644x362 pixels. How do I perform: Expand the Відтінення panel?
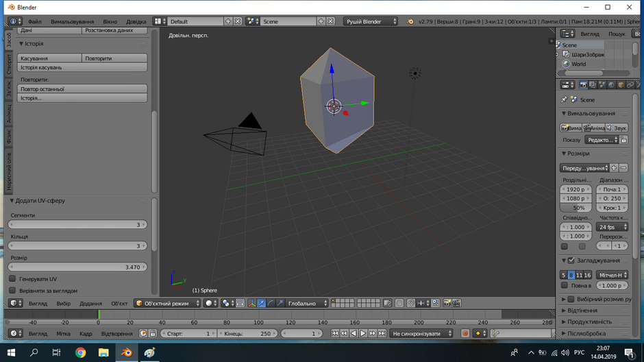click(x=564, y=311)
